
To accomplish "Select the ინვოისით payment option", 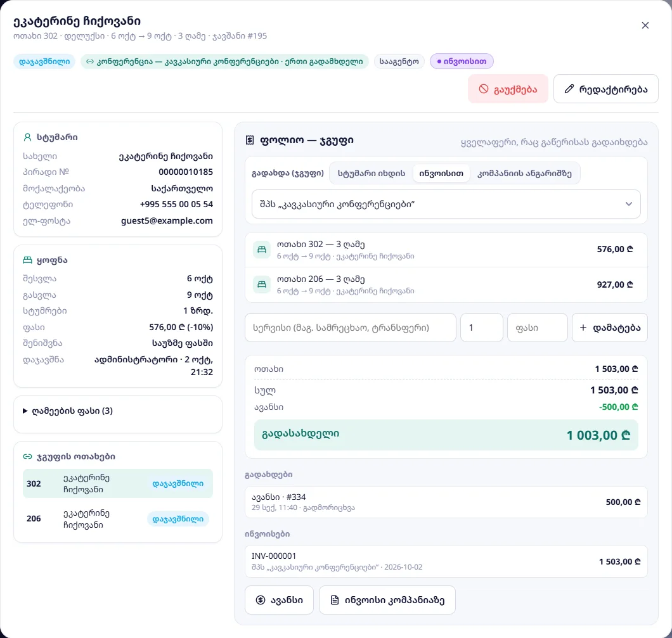I will coord(441,174).
